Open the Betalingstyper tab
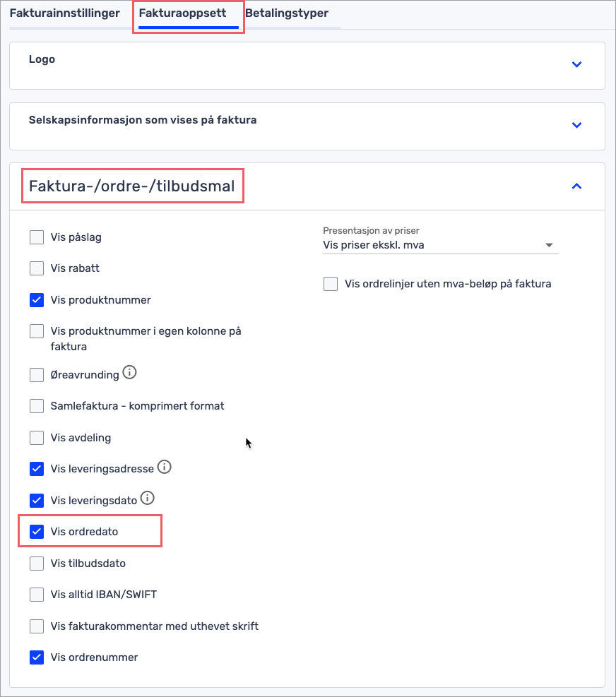 287,13
